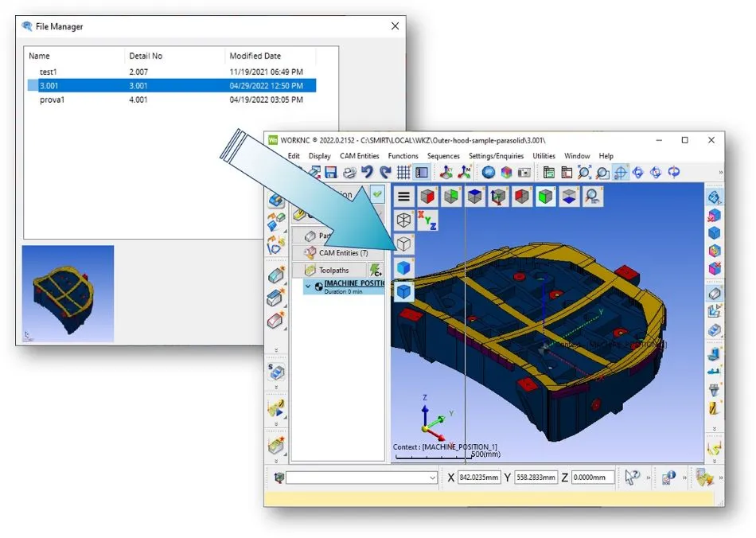This screenshot has height=538, width=756.
Task: Click the X coordinate input field
Action: click(x=479, y=478)
